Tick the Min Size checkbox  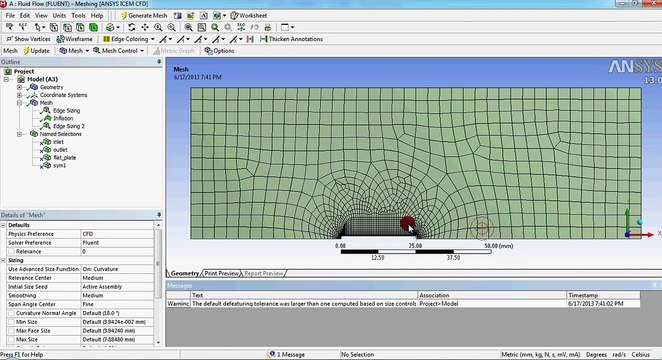(x=11, y=322)
